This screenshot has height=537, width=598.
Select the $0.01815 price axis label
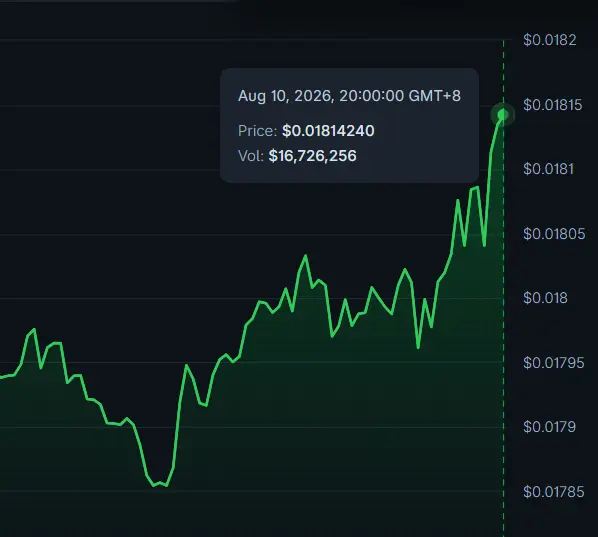(553, 105)
